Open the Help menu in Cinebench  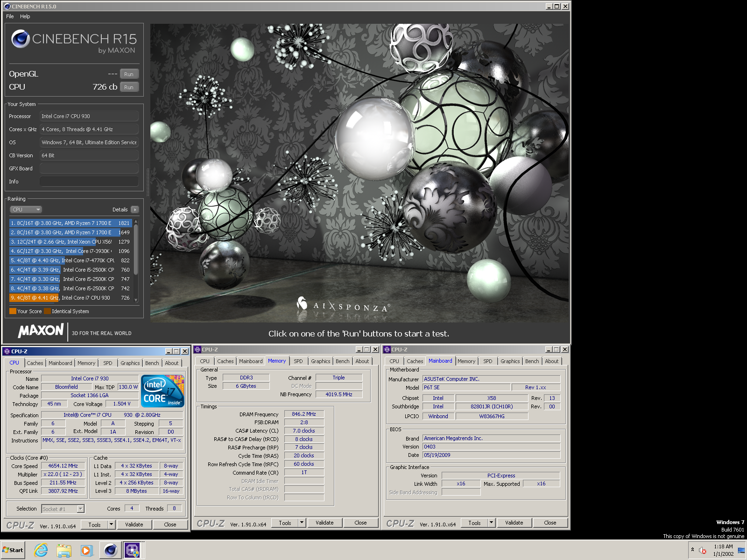tap(25, 16)
